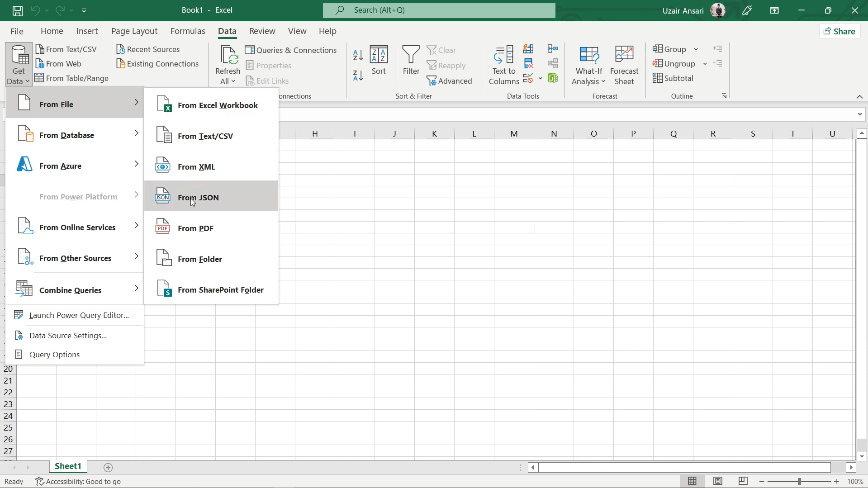The width and height of the screenshot is (868, 488).
Task: Create a Forecast Sheet
Action: click(x=624, y=65)
